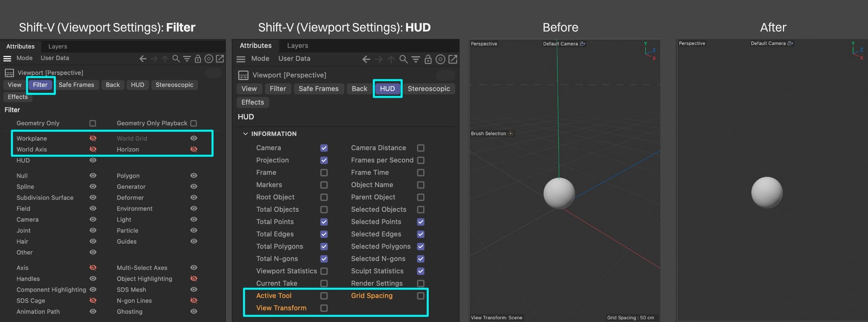868x322 pixels.
Task: Check the Active Tool checkbox
Action: [324, 296]
